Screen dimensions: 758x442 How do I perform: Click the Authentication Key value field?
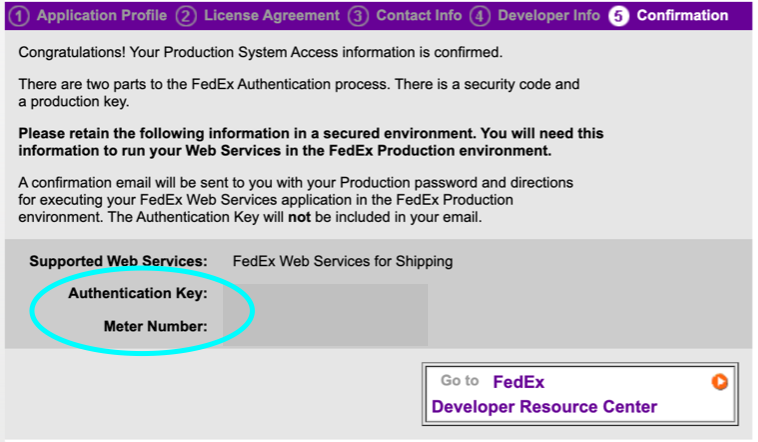click(x=326, y=294)
